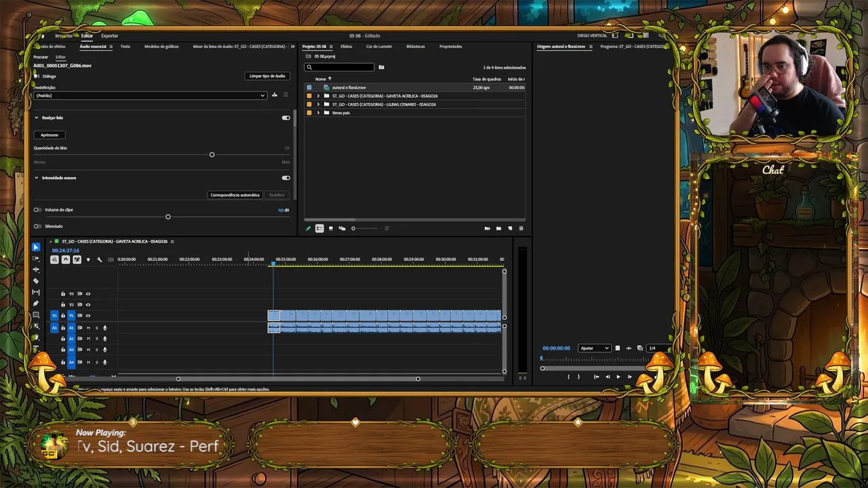Create new bin in Project panel
Viewport: 868px width, 488px height.
pyautogui.click(x=498, y=228)
